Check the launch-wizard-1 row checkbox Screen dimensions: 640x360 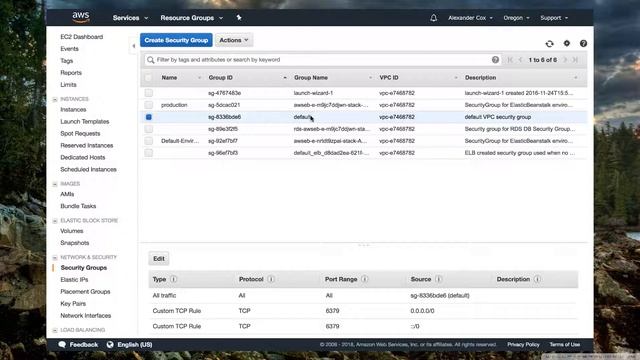pos(149,93)
